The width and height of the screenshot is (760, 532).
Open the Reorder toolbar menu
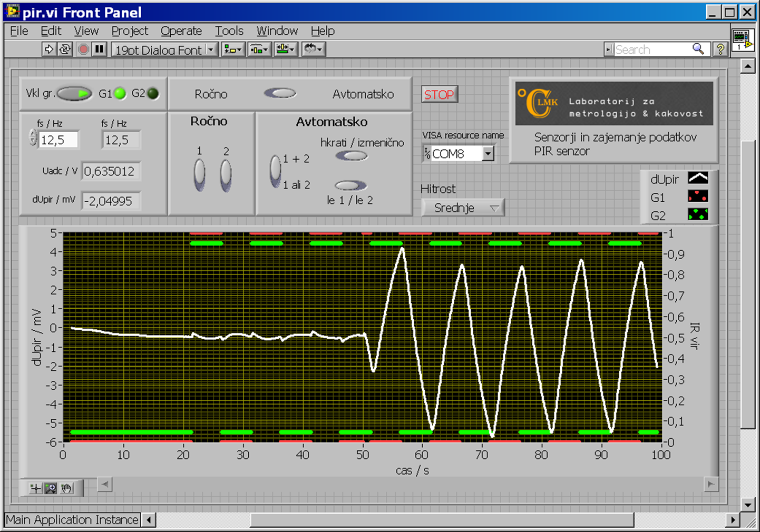pos(314,49)
